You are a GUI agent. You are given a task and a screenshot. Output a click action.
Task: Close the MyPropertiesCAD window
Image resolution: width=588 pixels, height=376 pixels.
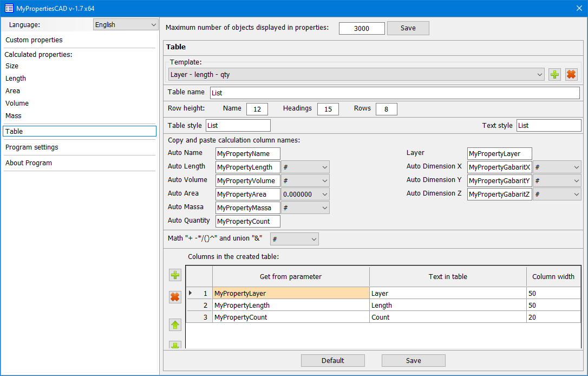click(x=579, y=8)
